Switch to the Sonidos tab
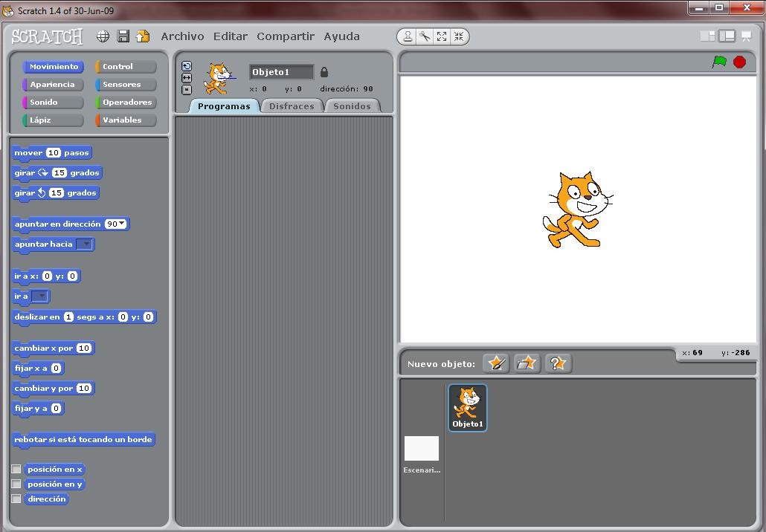 [352, 106]
